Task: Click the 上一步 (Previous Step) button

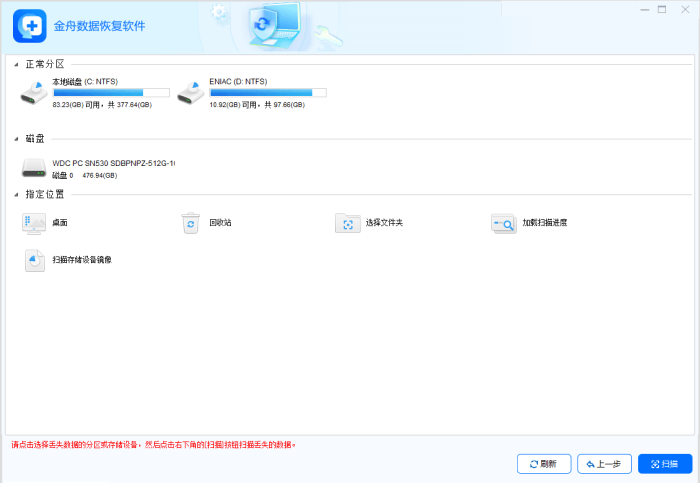Action: (x=604, y=464)
